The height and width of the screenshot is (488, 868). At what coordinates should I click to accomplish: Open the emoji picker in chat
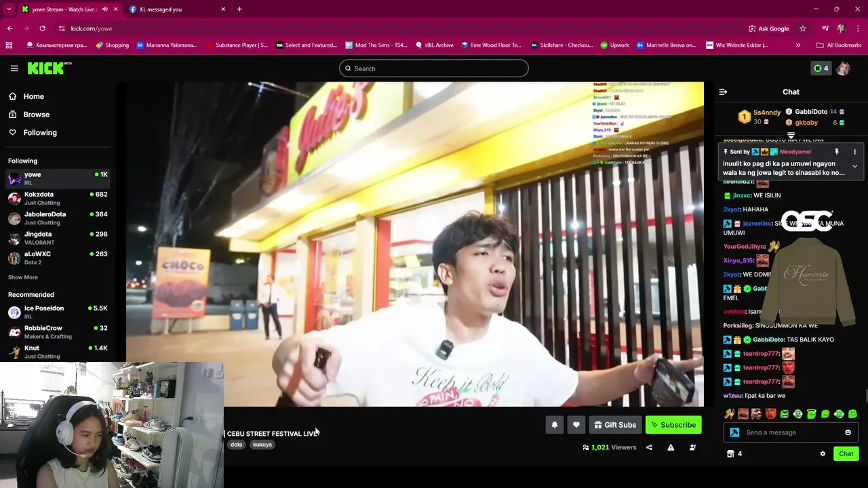pyautogui.click(x=848, y=432)
